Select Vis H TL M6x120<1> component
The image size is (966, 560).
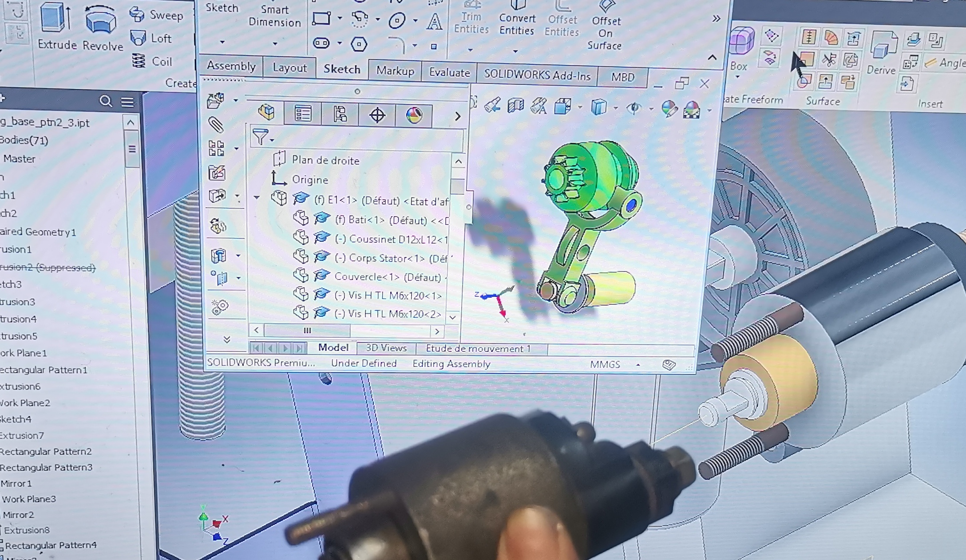(368, 295)
